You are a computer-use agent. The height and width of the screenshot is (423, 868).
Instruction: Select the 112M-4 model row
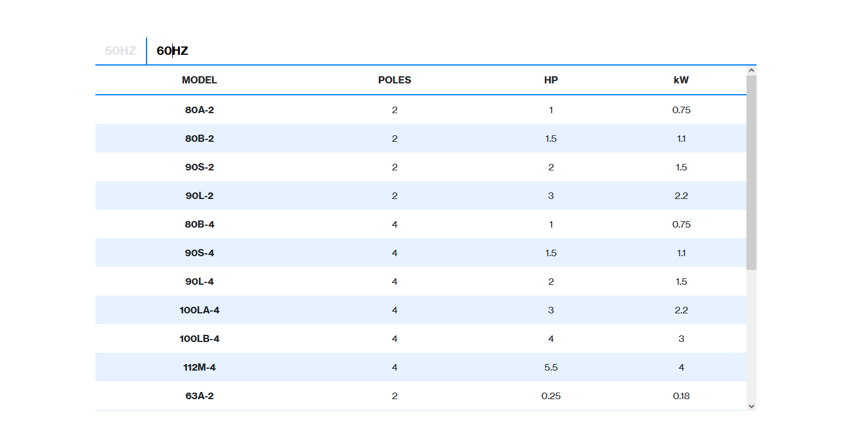421,367
